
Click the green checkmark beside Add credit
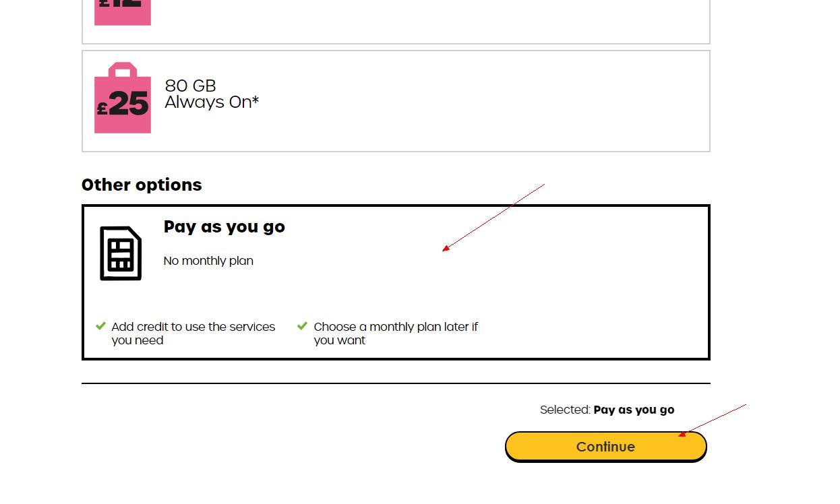(x=101, y=326)
